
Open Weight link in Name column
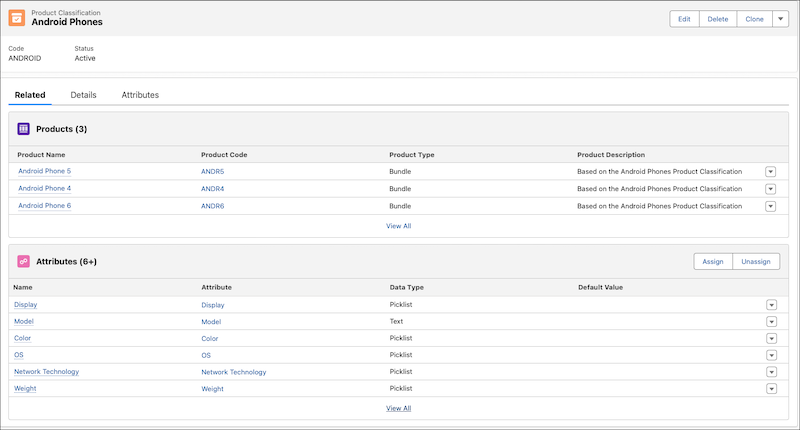point(25,389)
